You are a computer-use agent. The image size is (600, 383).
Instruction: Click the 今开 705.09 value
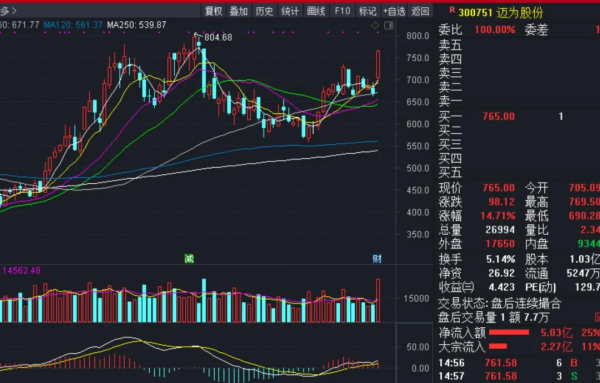click(584, 187)
